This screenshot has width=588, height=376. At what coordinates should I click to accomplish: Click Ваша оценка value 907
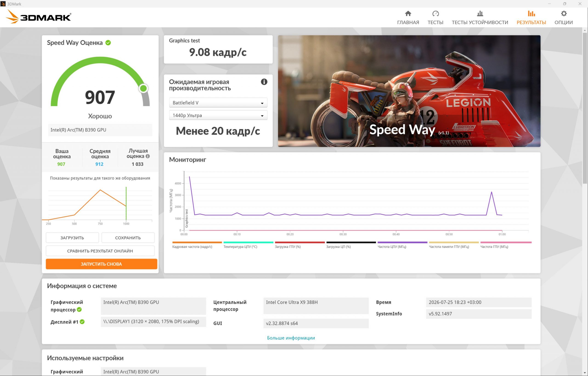click(x=61, y=164)
